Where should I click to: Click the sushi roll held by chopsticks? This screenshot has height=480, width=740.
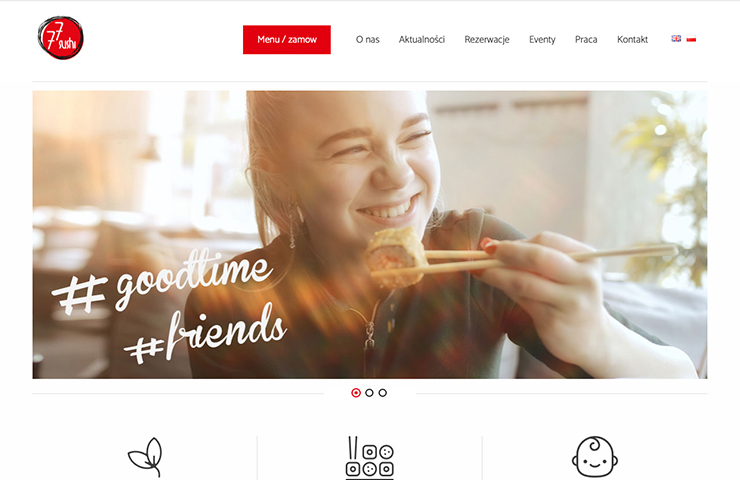[x=395, y=258]
